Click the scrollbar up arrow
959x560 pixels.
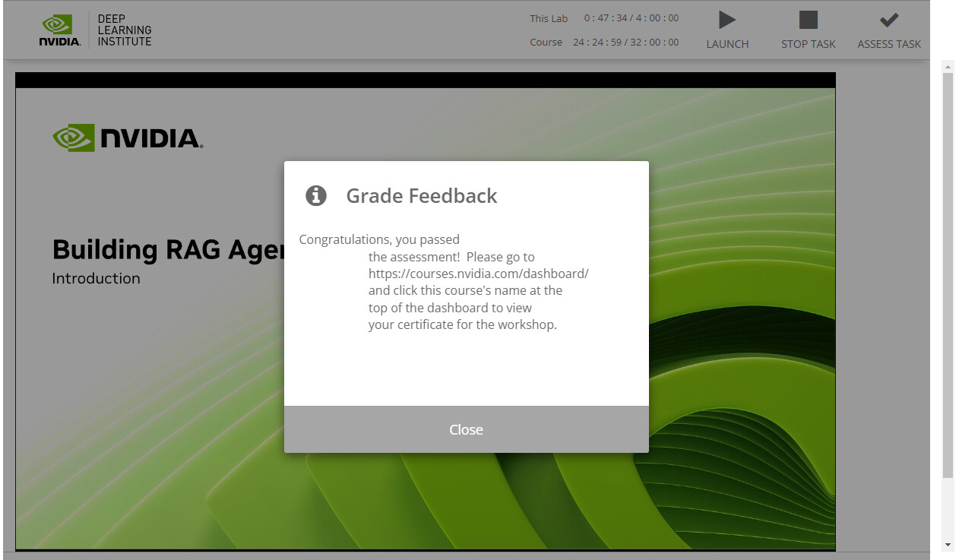click(948, 68)
